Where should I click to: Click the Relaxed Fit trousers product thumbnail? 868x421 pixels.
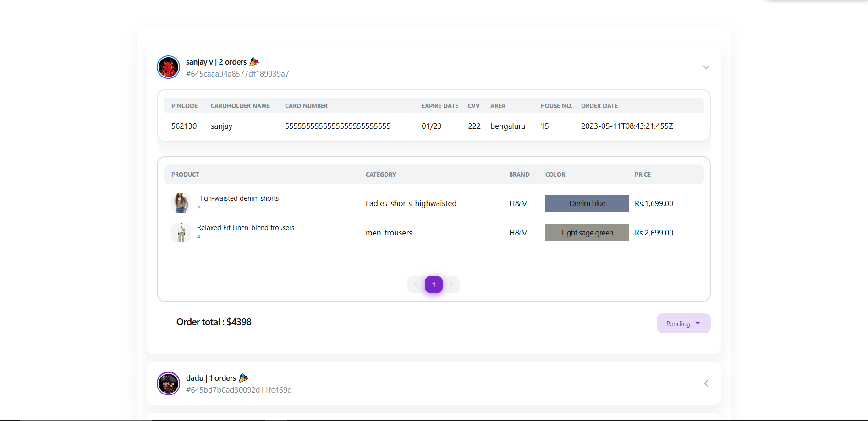point(181,232)
